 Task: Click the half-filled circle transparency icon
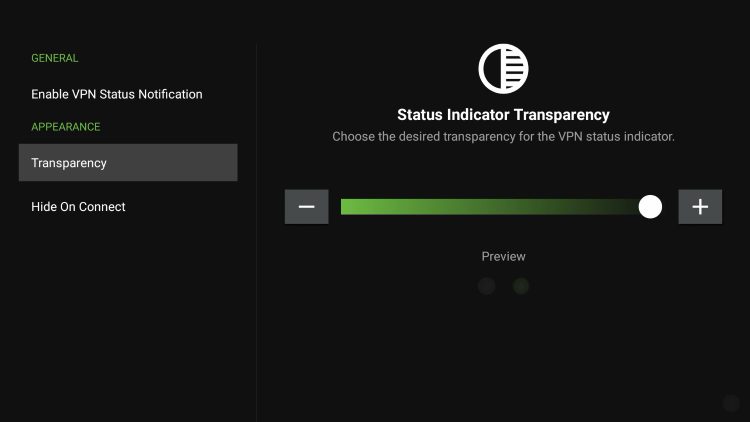click(x=503, y=69)
